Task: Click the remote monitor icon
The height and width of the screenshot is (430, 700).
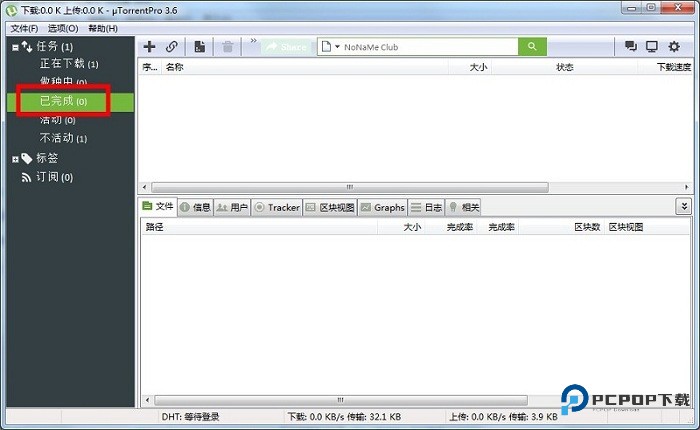Action: (x=652, y=46)
